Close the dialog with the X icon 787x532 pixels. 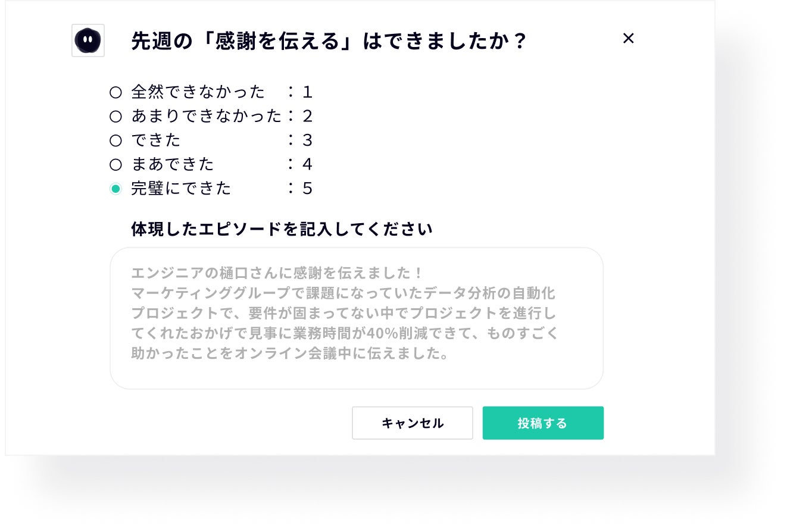(x=628, y=39)
